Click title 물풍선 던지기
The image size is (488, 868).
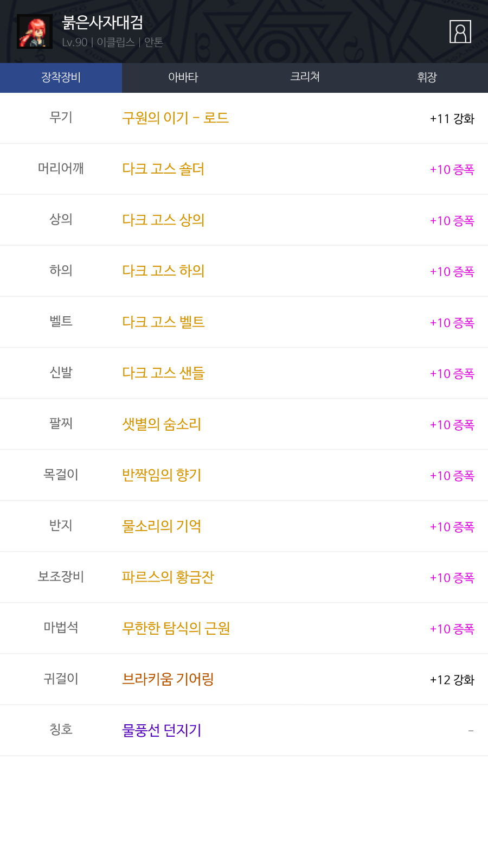[x=162, y=730]
